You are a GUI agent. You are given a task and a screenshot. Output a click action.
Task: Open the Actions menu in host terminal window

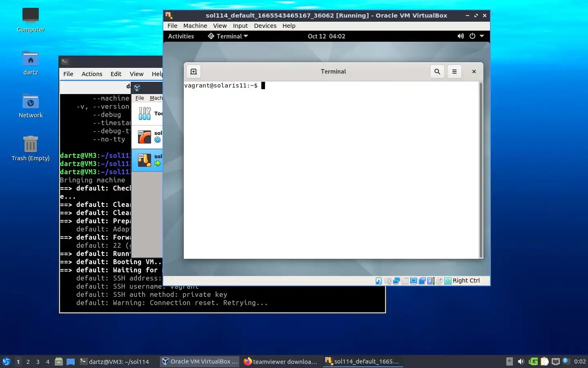click(x=92, y=74)
